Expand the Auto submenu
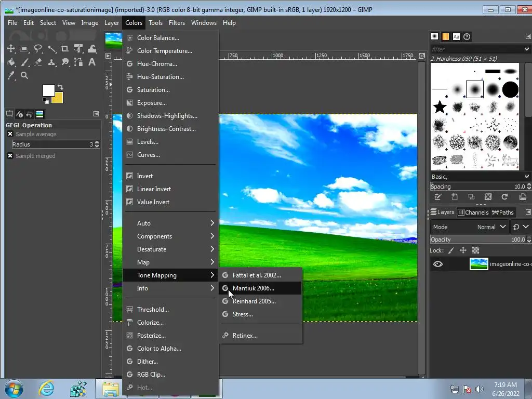 click(170, 223)
